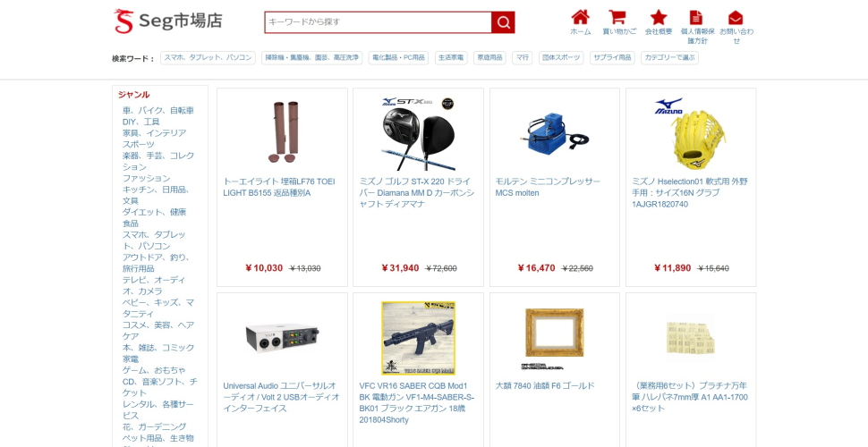Screen dimensions: 868x447
Task: Open the 買い物かご shopping cart icon
Action: click(x=617, y=17)
